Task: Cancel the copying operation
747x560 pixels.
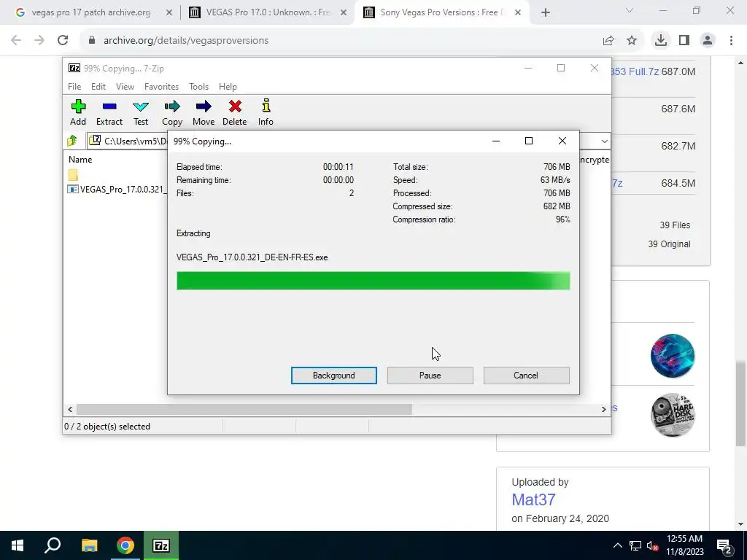Action: coord(526,376)
